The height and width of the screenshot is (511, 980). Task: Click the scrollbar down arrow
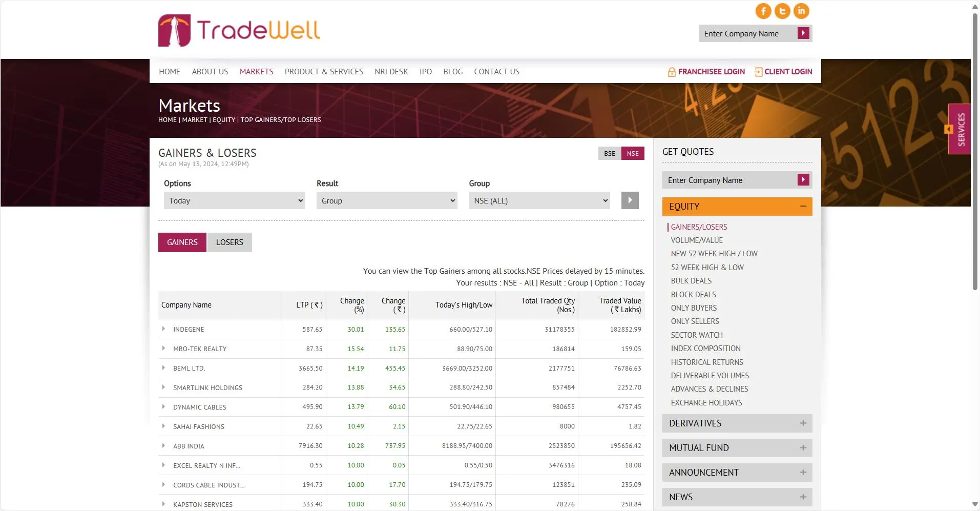(x=975, y=504)
